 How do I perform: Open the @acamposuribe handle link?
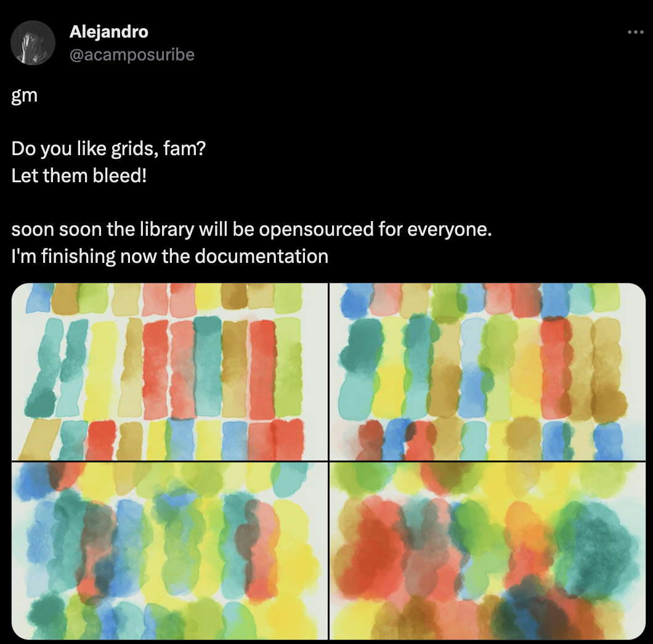coord(132,55)
